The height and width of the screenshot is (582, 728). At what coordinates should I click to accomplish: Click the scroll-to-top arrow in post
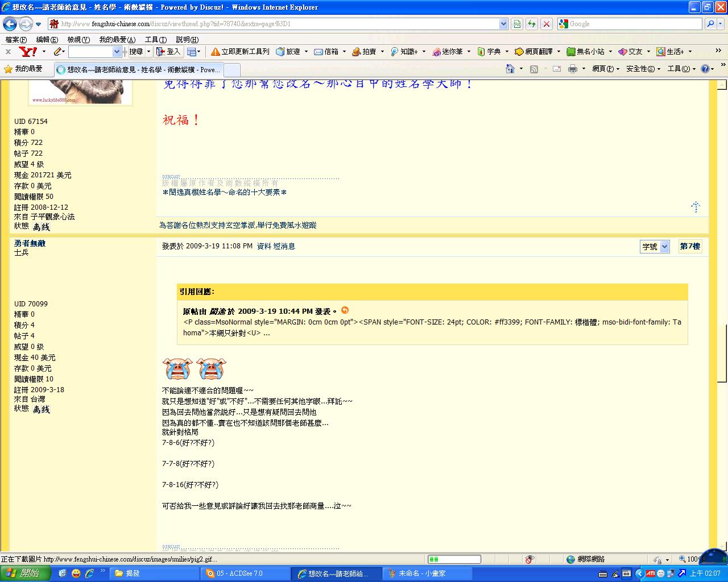695,207
